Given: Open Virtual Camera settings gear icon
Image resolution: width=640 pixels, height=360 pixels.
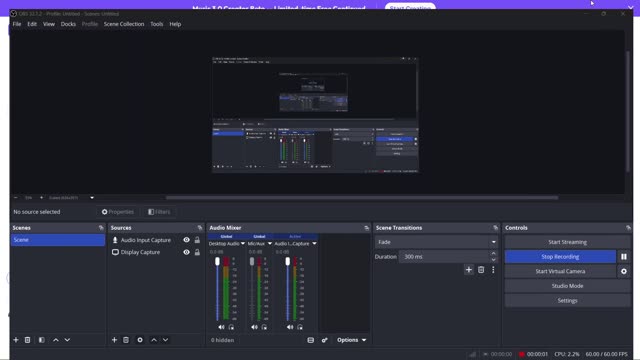Looking at the screenshot, I should (624, 271).
